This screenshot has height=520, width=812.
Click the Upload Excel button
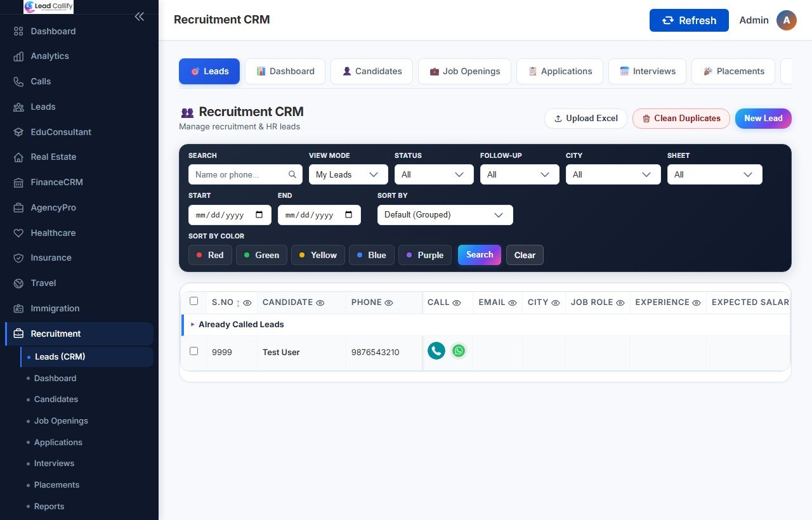click(x=586, y=119)
